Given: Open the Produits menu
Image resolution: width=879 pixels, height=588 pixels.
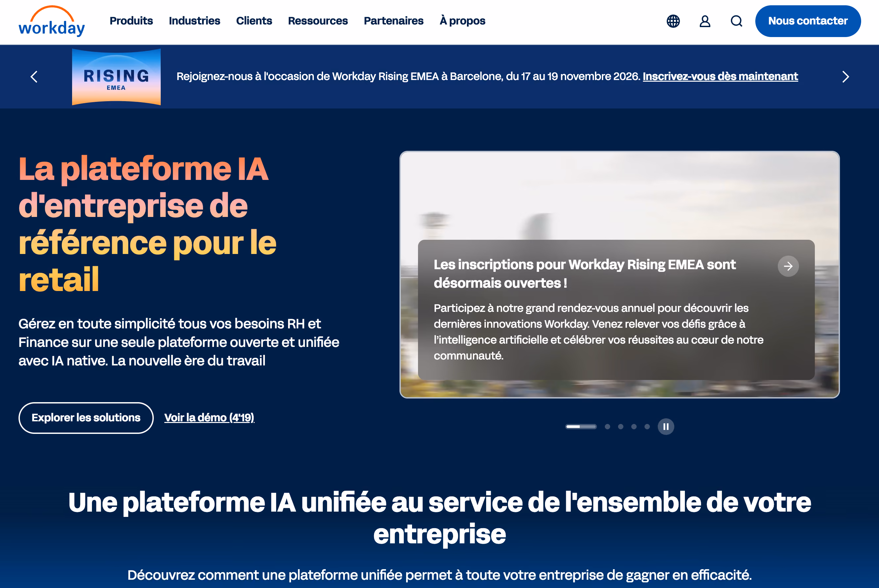Looking at the screenshot, I should tap(131, 21).
